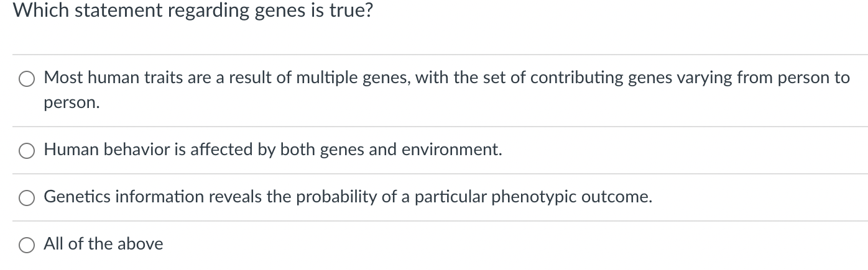
Task: Click the 'All of the above' label text
Action: click(x=103, y=244)
